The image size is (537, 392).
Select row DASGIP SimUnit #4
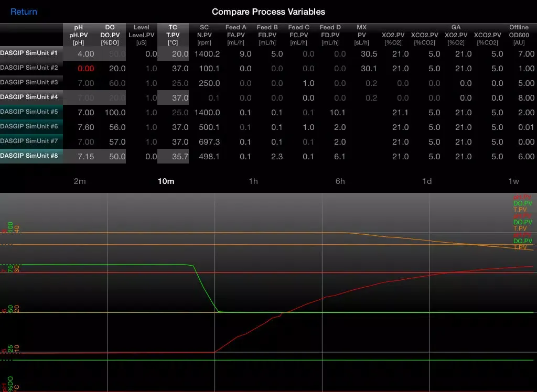click(31, 97)
